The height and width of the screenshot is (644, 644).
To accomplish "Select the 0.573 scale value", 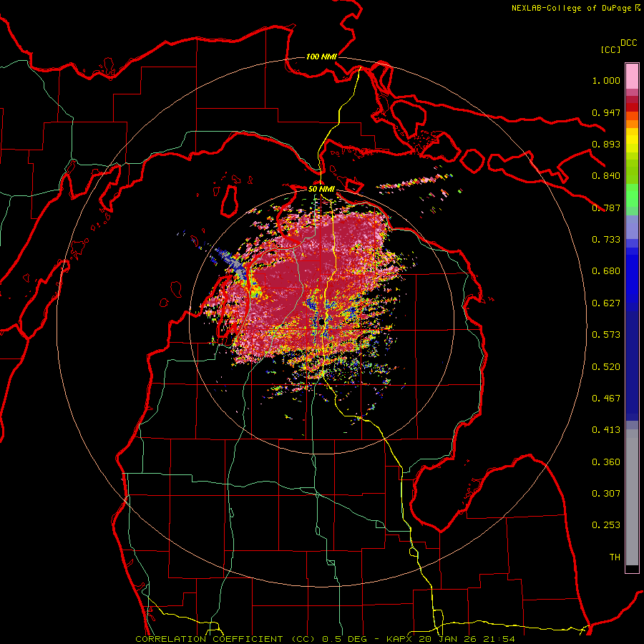I will click(x=606, y=335).
